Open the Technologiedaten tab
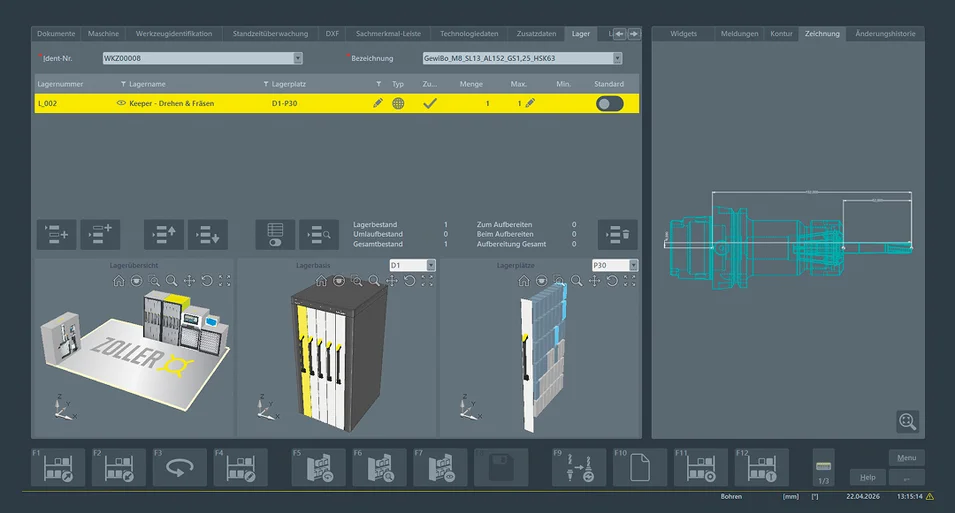 click(469, 34)
